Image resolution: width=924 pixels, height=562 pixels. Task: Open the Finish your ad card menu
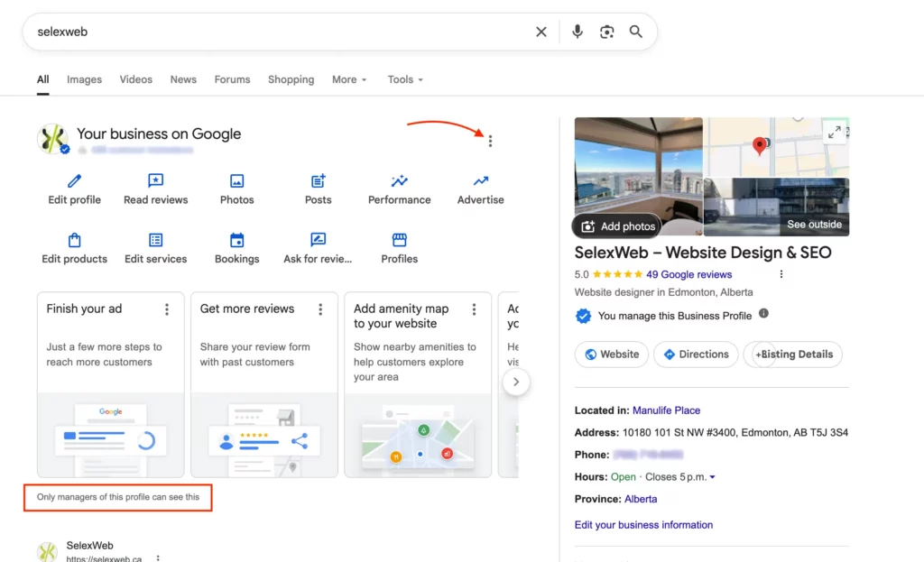167,309
